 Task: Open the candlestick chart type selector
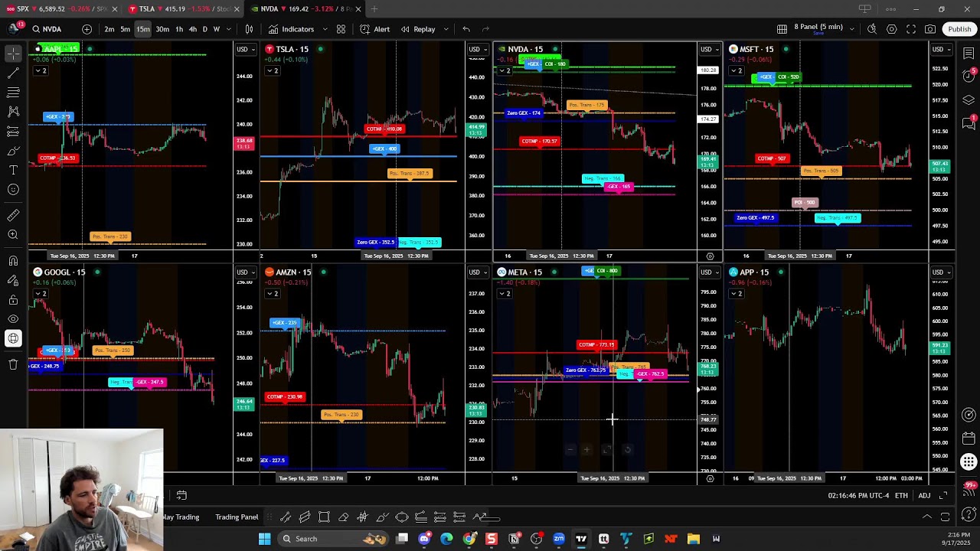pos(249,29)
